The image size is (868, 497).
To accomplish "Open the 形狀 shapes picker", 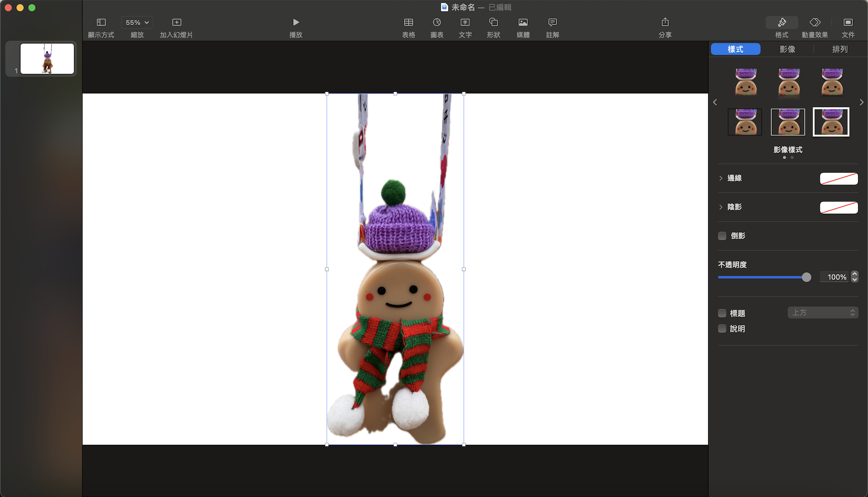I will point(493,22).
